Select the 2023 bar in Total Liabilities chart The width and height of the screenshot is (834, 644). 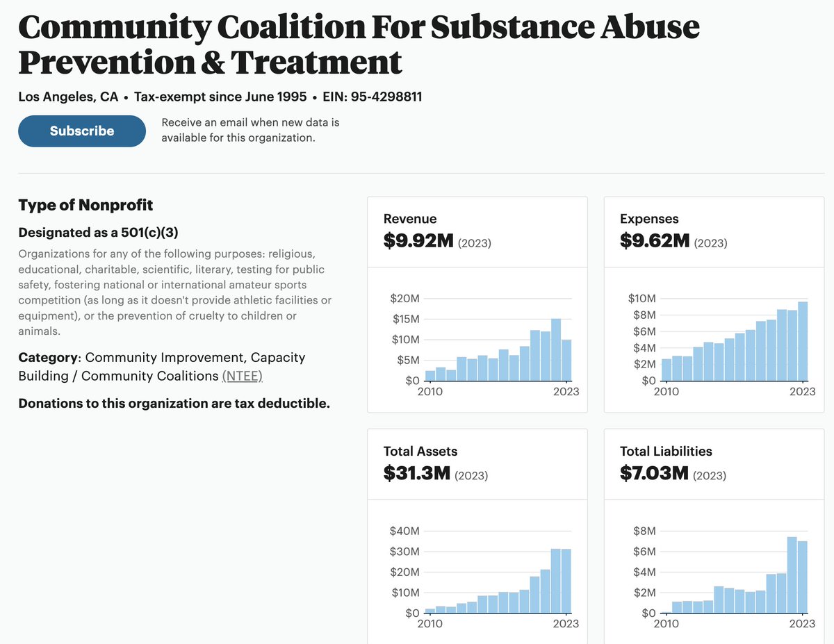click(x=803, y=577)
